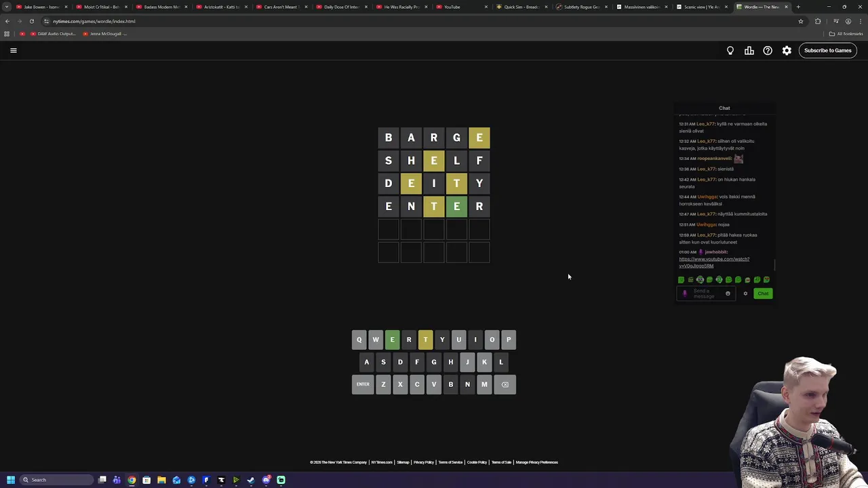Open the Cookie Policy footer link
The width and height of the screenshot is (868, 488).
[477, 462]
